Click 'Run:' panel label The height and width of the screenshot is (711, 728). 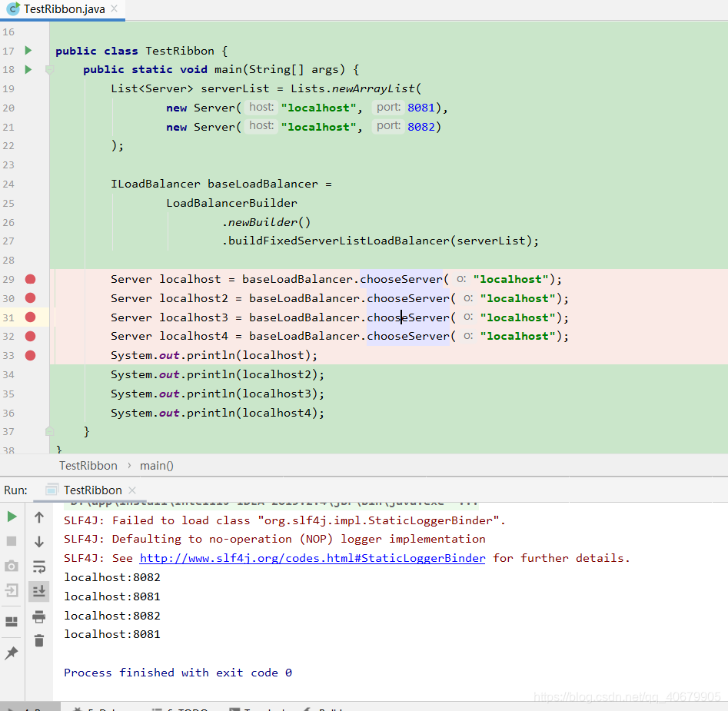(16, 490)
